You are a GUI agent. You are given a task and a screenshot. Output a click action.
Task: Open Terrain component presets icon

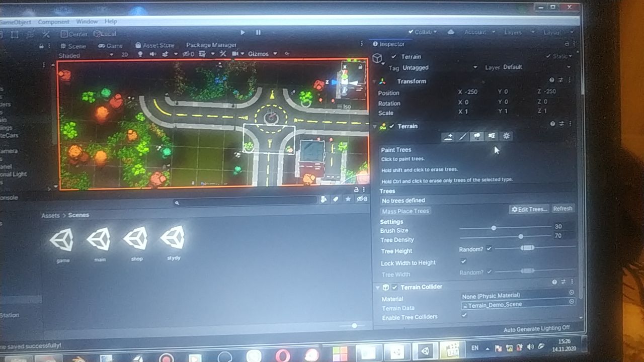pos(561,124)
